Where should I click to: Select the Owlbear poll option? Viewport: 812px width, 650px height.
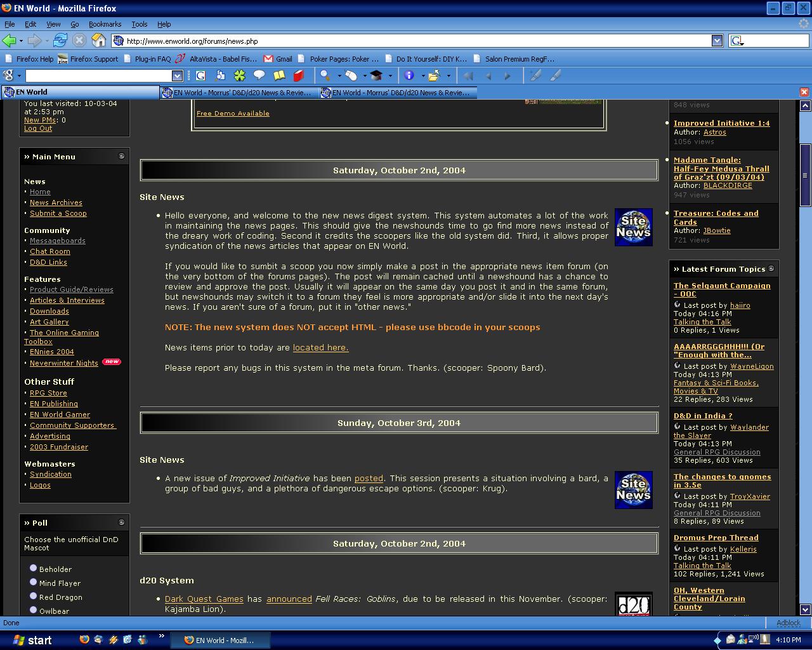(34, 610)
